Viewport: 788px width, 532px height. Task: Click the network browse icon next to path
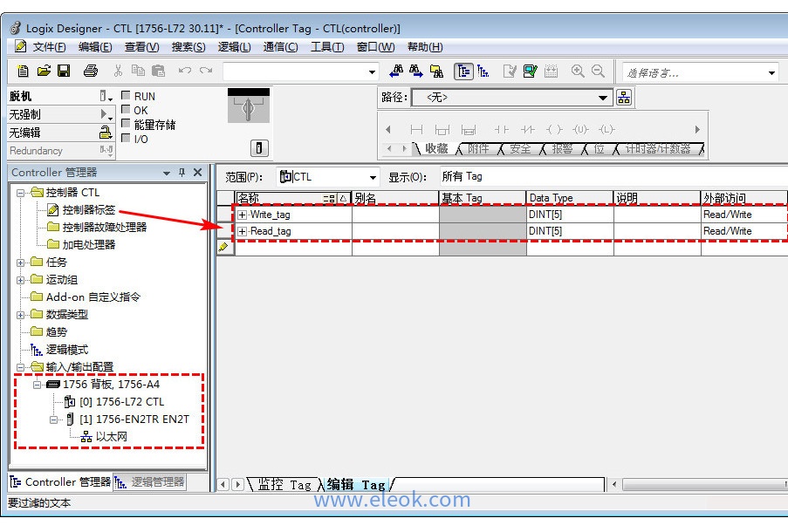tap(624, 98)
